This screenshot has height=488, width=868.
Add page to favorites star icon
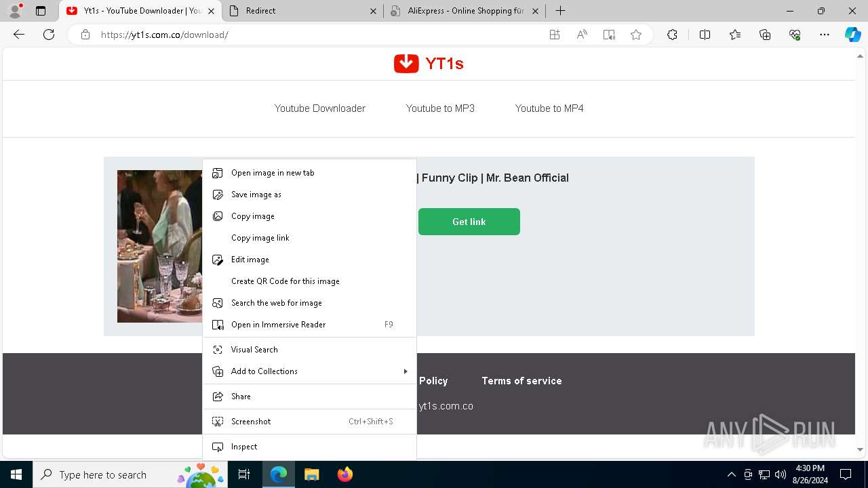[x=636, y=35]
